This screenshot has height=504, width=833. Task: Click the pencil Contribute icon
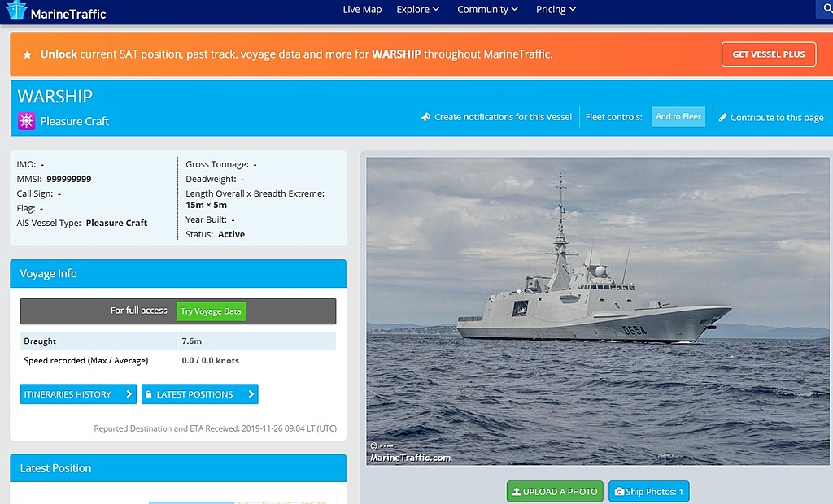tap(722, 117)
